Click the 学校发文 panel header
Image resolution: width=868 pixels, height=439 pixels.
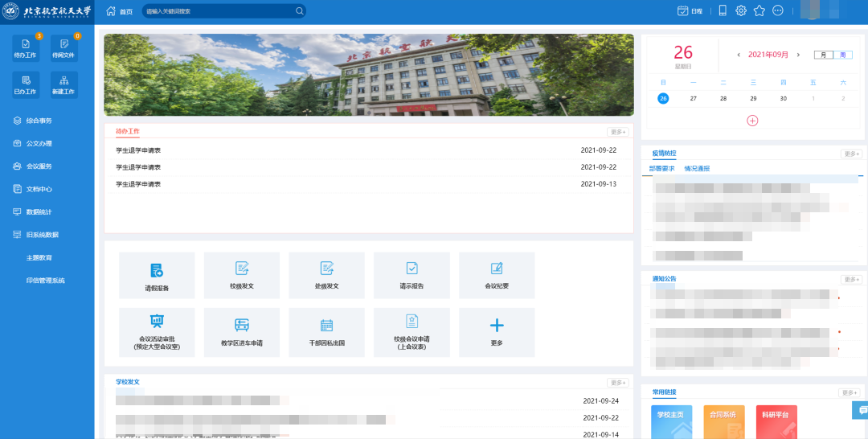tap(128, 382)
